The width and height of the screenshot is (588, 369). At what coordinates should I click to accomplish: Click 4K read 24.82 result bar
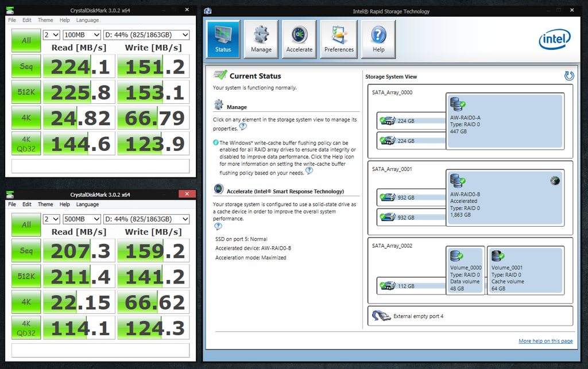(x=79, y=118)
